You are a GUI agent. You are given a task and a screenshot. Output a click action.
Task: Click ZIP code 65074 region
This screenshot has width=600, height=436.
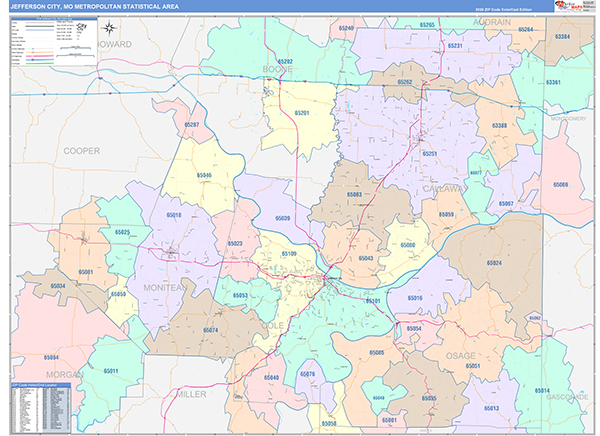(210, 330)
